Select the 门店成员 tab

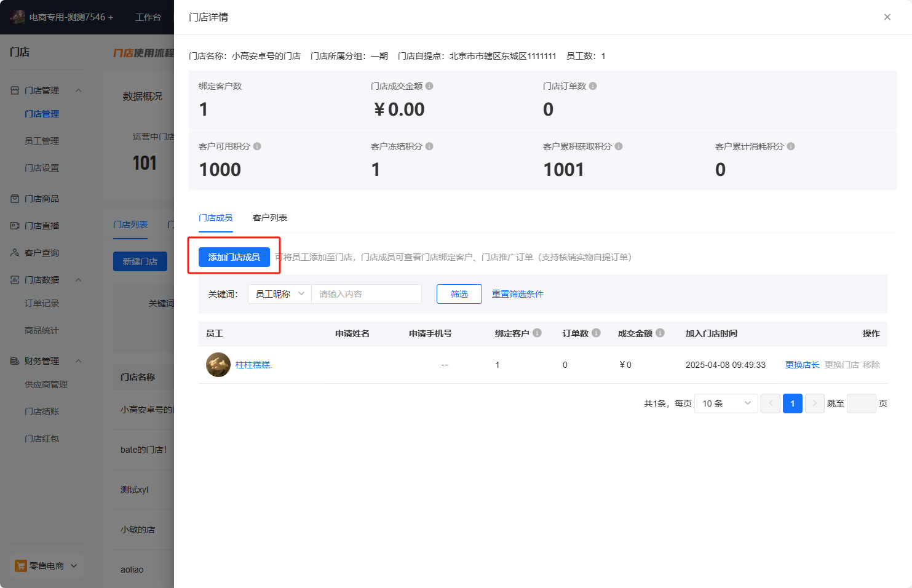[x=216, y=218]
